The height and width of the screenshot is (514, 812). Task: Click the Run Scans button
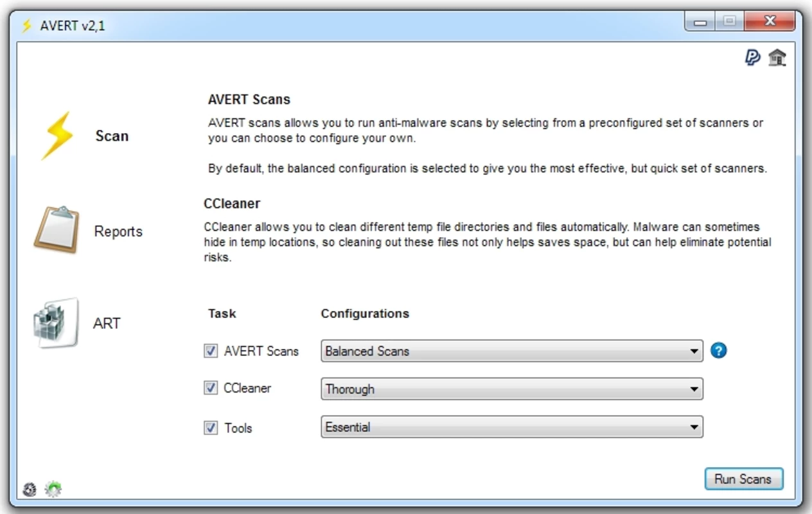pos(744,479)
